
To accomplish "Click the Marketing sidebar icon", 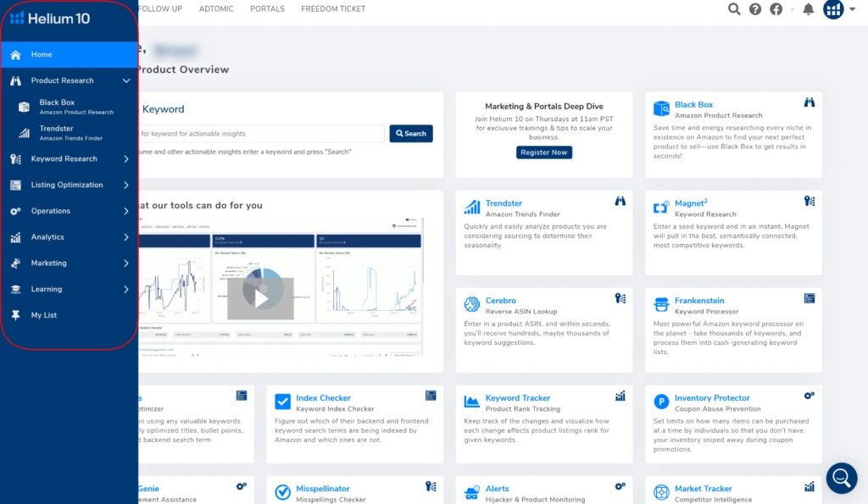I will [x=15, y=263].
